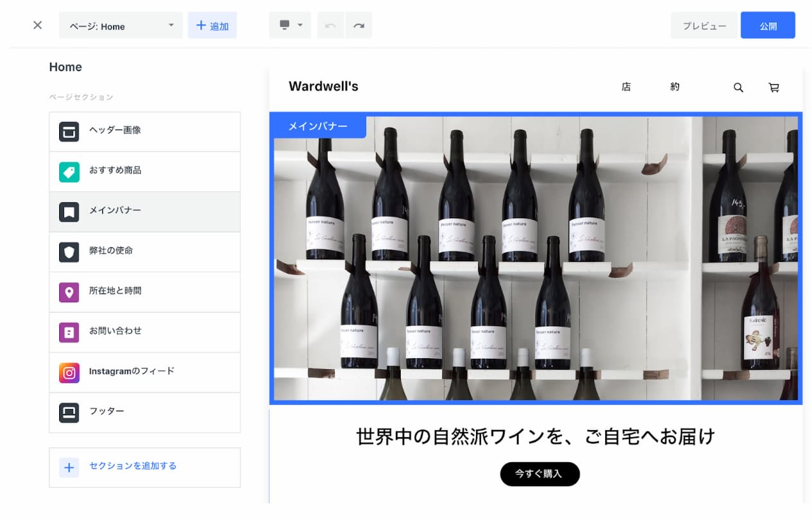Click the undo arrow icon
812x520 pixels.
tap(330, 25)
